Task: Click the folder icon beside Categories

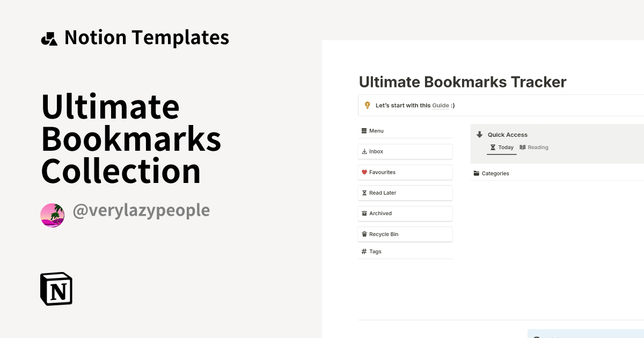Action: (476, 173)
